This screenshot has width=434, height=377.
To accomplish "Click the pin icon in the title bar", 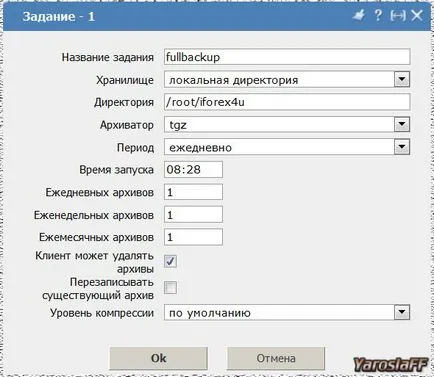I will point(359,15).
